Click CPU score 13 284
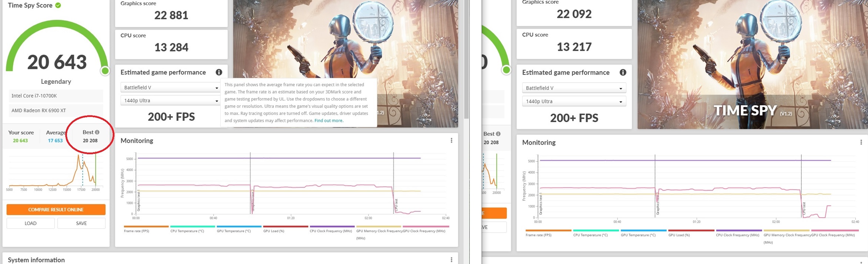The height and width of the screenshot is (264, 868). point(171,47)
